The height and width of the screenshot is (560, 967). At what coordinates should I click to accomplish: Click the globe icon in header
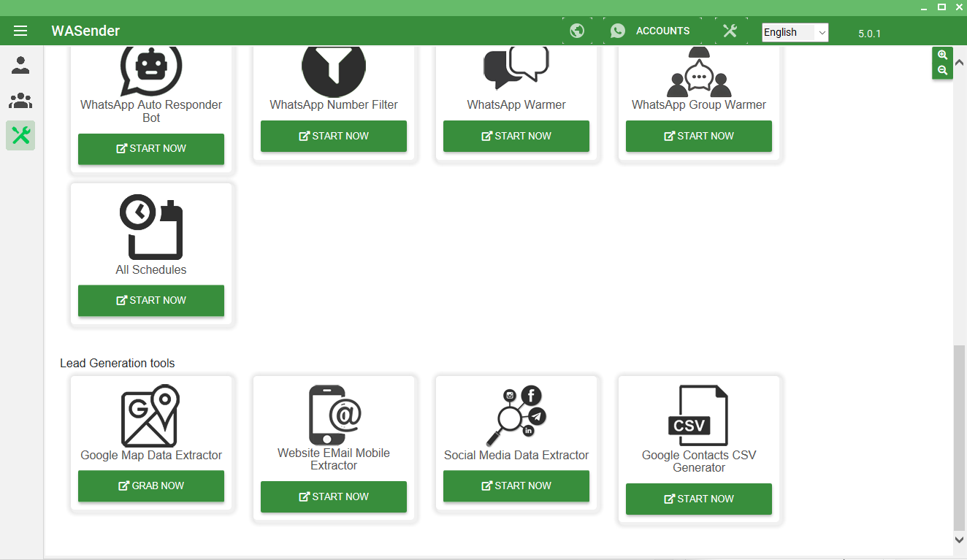577,31
